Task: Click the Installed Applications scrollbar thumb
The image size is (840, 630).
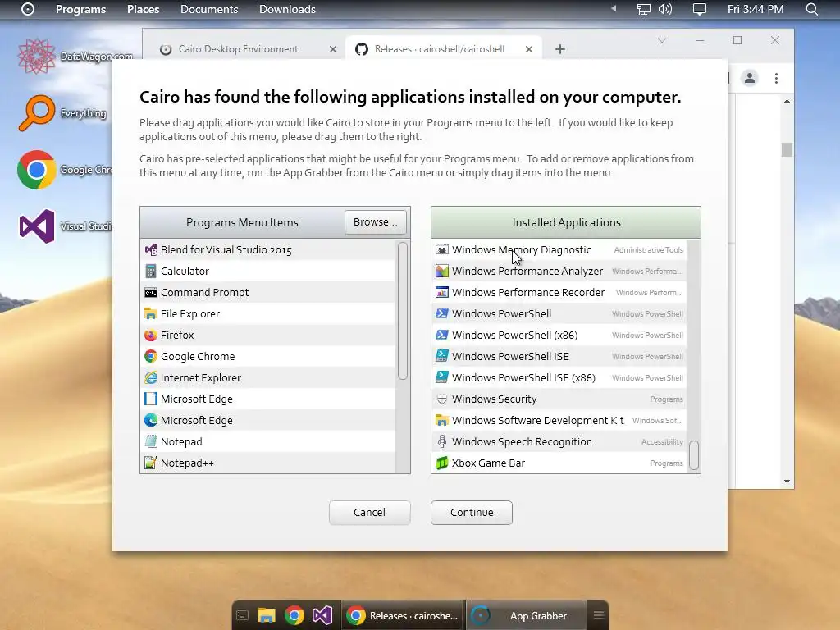Action: (694, 454)
